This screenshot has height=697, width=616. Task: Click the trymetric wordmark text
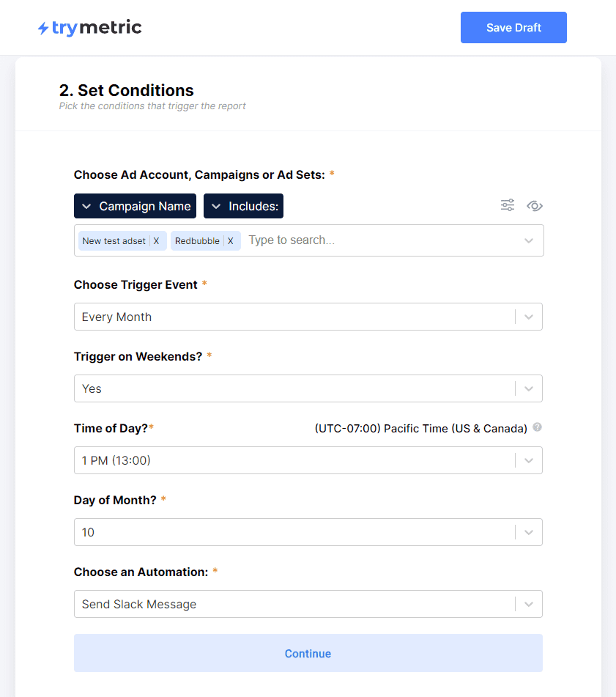click(x=97, y=28)
